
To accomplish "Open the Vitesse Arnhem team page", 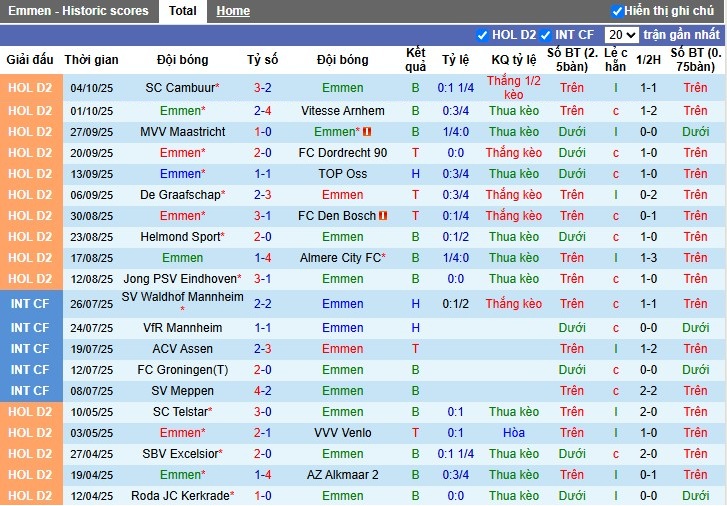I will pos(342,111).
